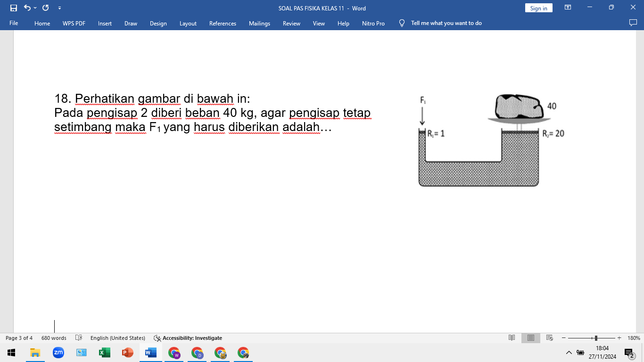Click the hydraulic press diagram image
The image size is (644, 362).
pyautogui.click(x=490, y=140)
